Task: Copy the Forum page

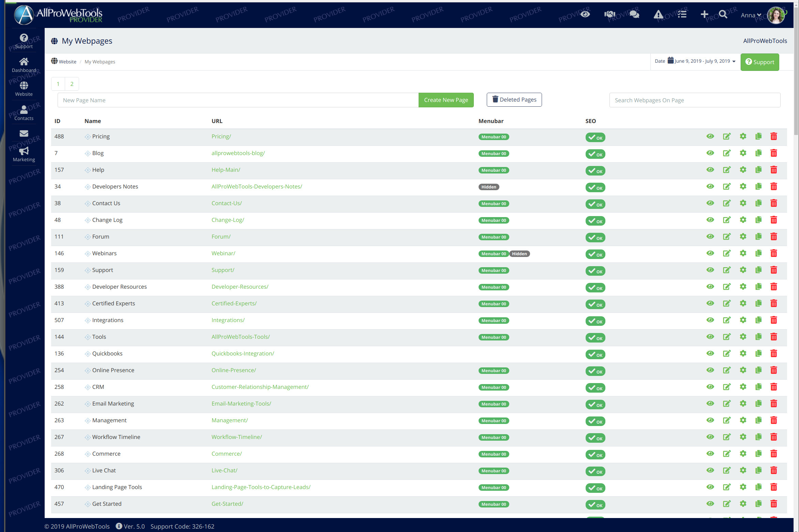Action: tap(758, 237)
